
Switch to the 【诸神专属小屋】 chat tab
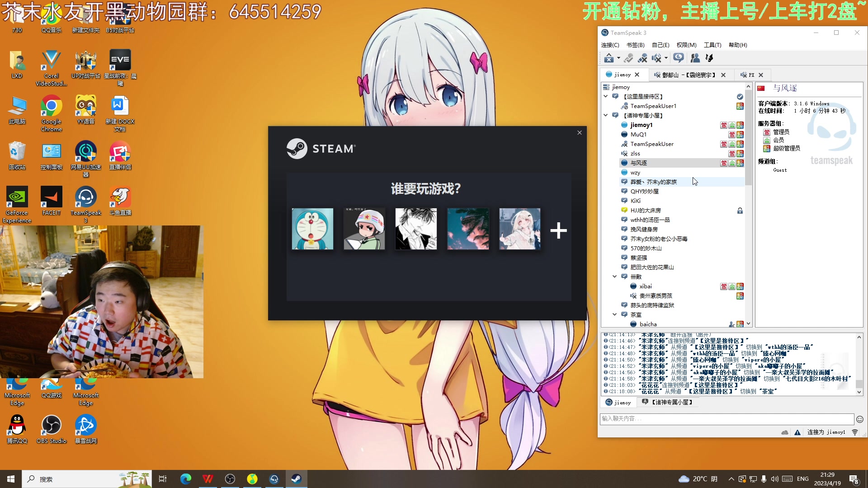(667, 402)
